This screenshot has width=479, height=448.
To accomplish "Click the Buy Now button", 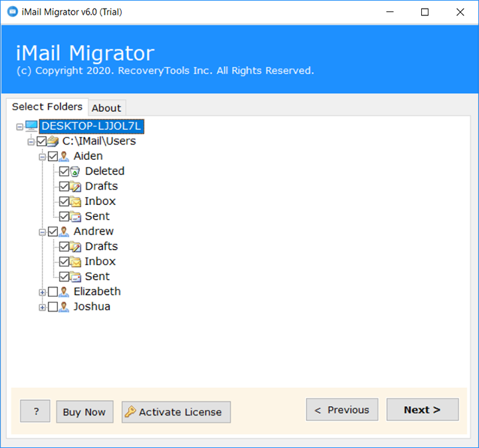I will coord(84,412).
